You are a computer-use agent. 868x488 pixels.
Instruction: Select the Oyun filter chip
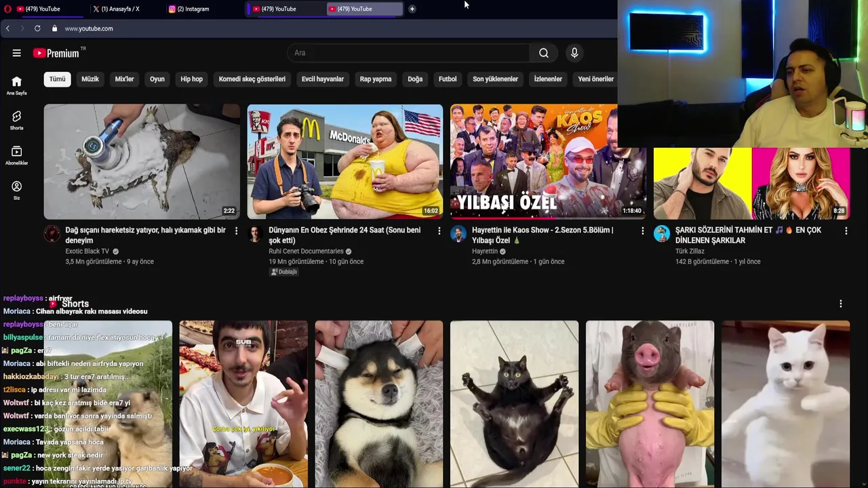coord(157,79)
